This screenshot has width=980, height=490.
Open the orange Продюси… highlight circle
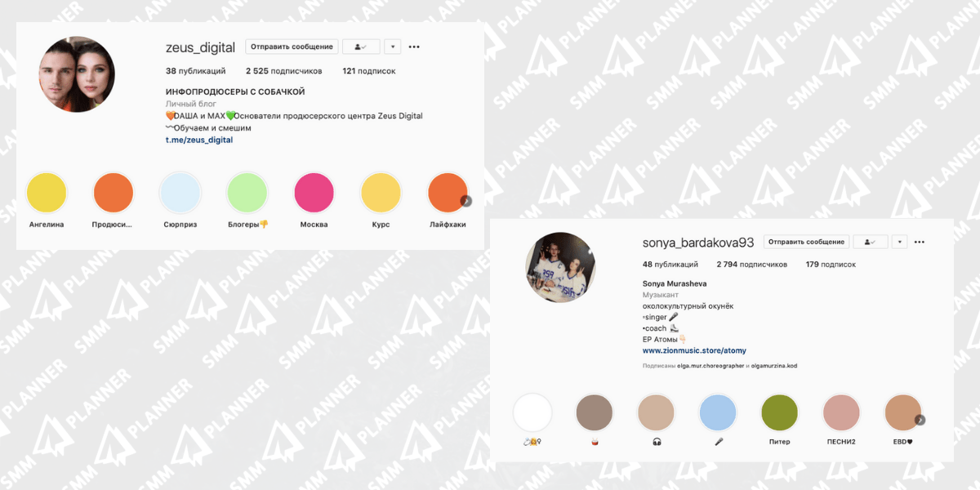114,193
